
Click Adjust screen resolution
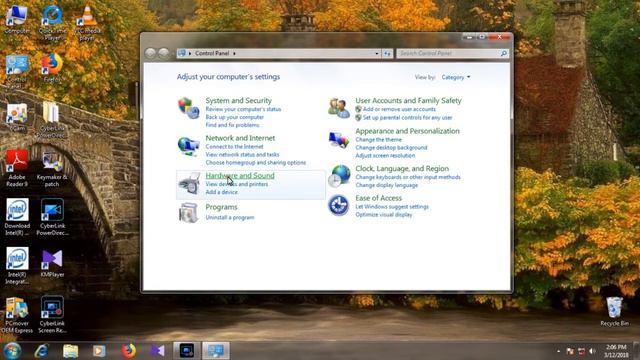coord(385,156)
